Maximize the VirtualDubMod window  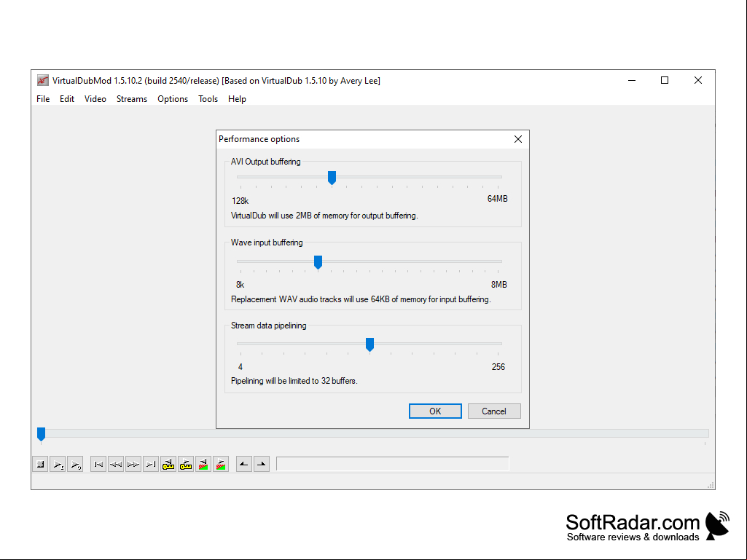click(665, 81)
